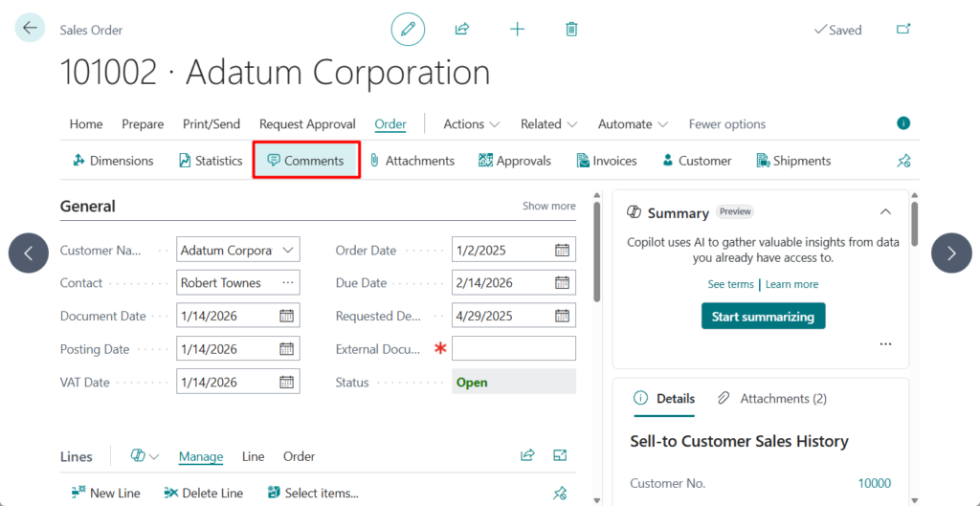The width and height of the screenshot is (980, 506).
Task: Navigate to next record arrow
Action: click(951, 253)
